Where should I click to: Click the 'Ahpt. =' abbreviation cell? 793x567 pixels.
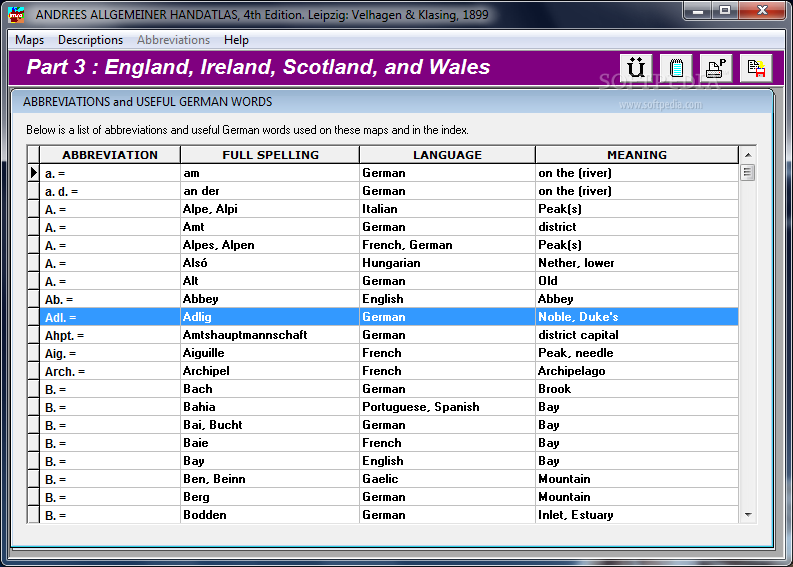(x=110, y=335)
